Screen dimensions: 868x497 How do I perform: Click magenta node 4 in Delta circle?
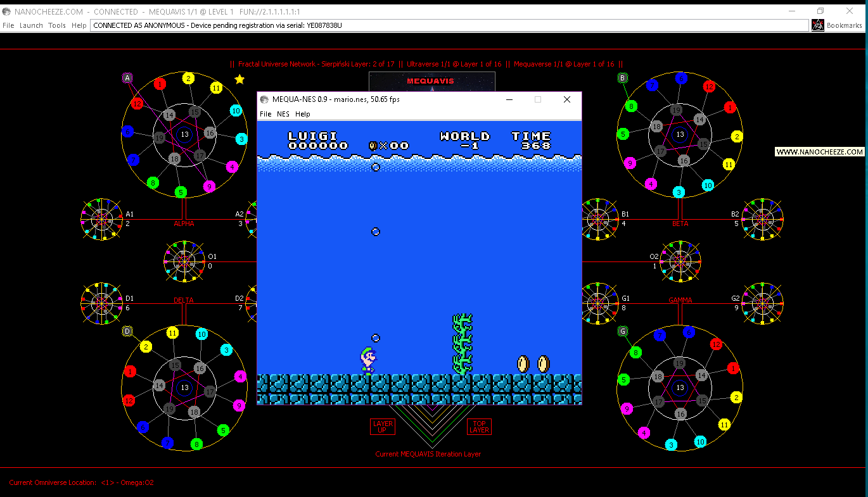pyautogui.click(x=239, y=377)
